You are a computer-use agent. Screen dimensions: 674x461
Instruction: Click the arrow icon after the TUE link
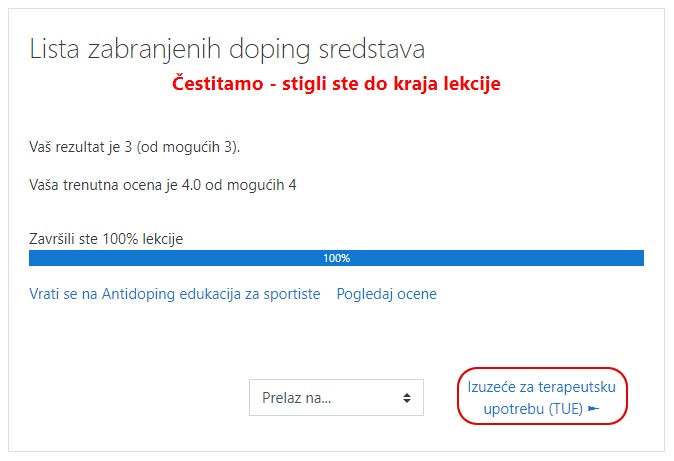pos(593,409)
